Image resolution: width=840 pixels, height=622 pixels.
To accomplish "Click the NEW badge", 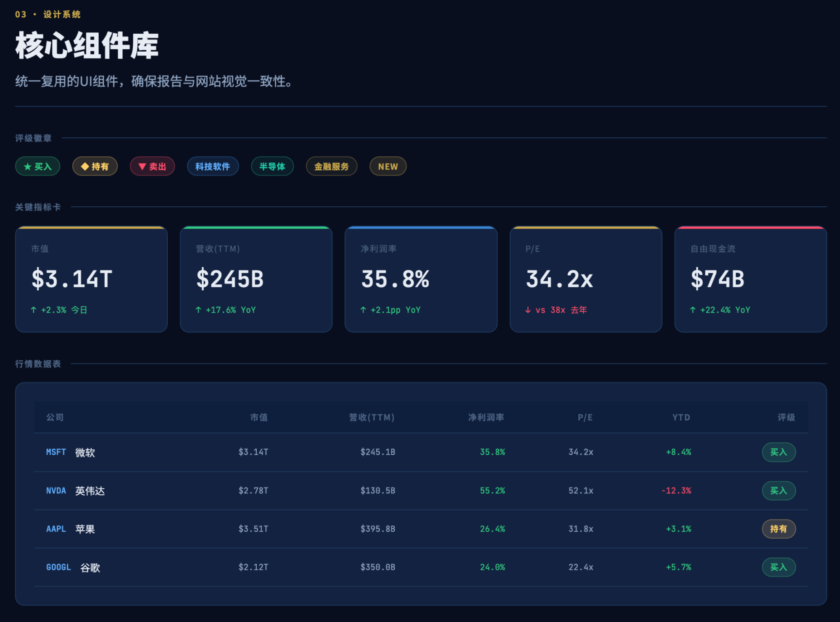I will pos(388,167).
